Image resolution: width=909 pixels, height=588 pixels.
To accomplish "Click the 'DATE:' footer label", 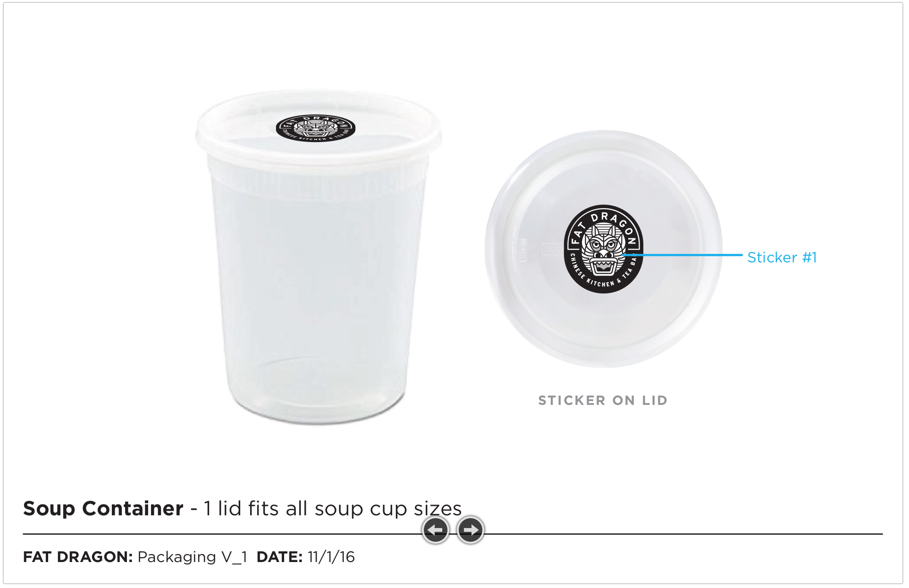I will pos(279,557).
